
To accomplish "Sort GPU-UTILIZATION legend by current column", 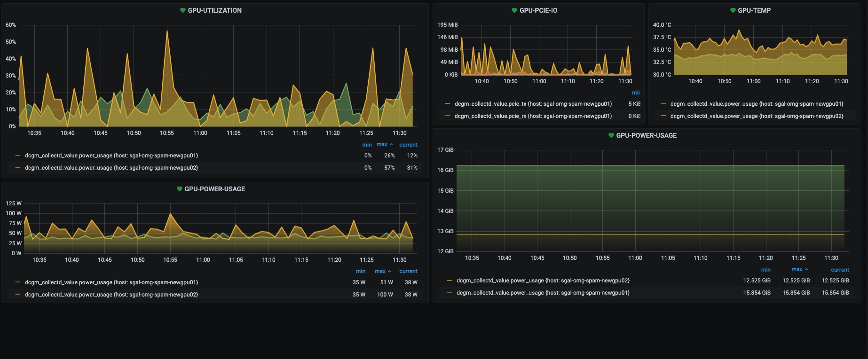I will 408,145.
